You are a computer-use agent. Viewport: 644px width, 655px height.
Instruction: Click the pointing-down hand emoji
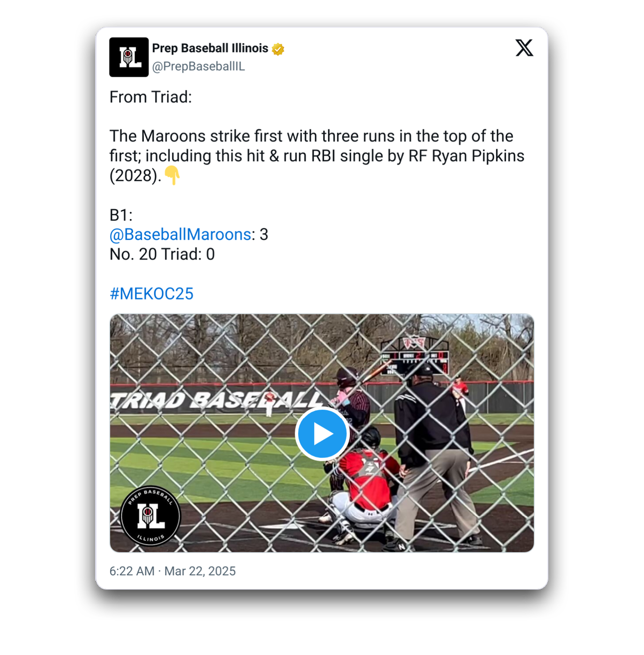point(172,175)
